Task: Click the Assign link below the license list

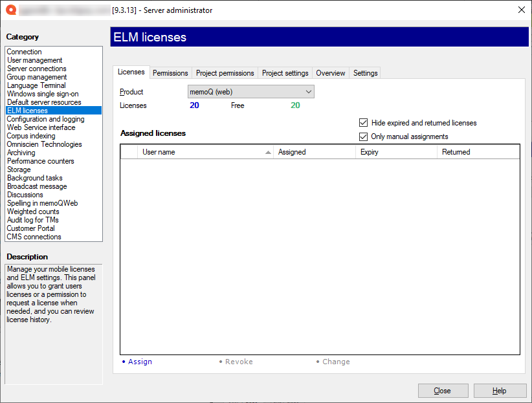Action: pyautogui.click(x=140, y=362)
